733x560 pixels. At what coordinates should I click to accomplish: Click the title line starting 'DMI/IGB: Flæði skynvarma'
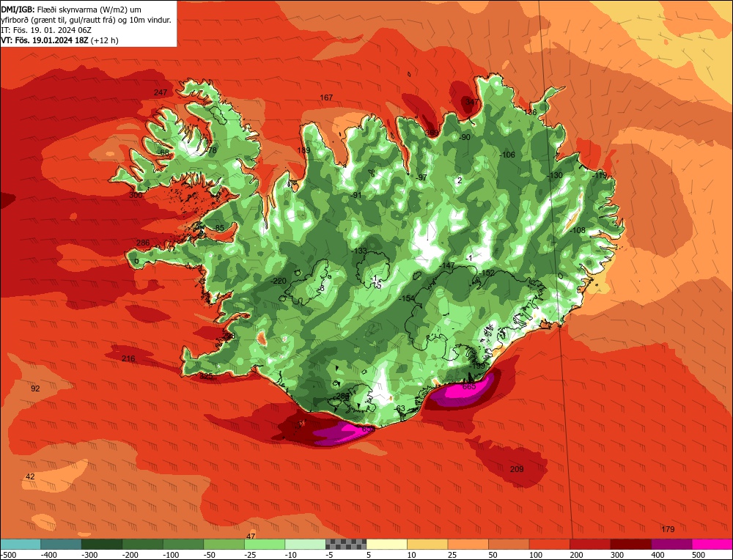[x=72, y=10]
